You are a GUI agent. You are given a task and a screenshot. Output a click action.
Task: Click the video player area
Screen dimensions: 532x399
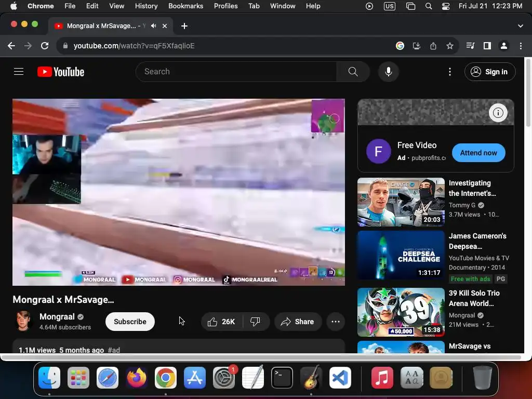point(179,192)
